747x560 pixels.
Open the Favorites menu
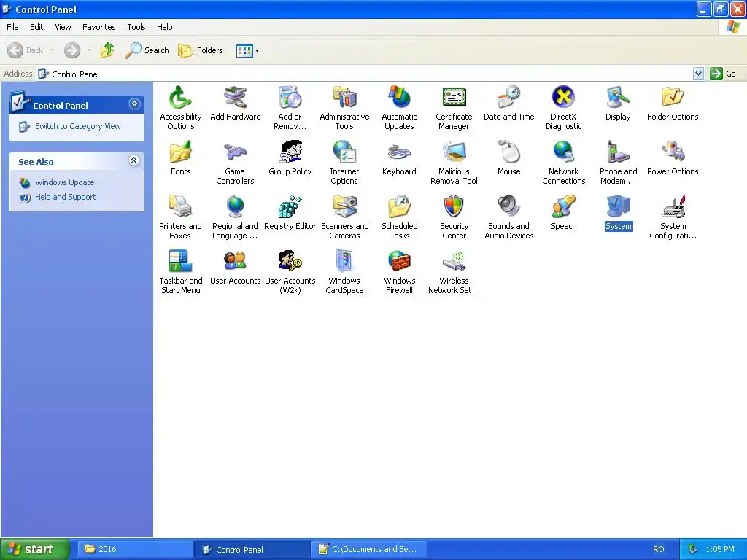pos(98,27)
